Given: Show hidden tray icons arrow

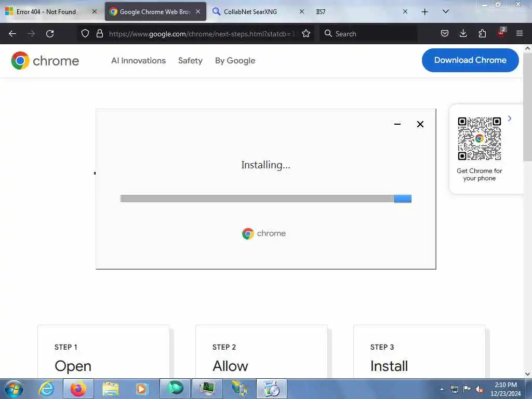Looking at the screenshot, I should 442,389.
